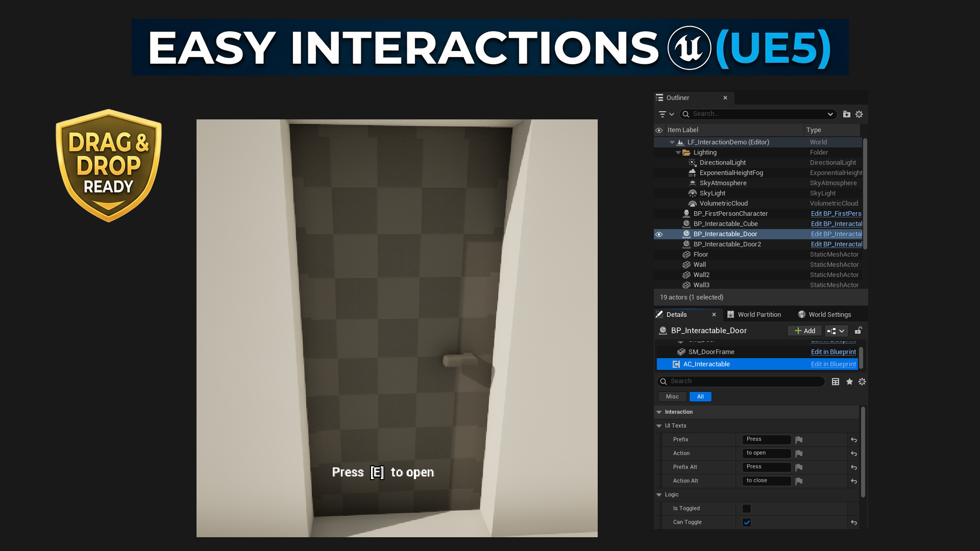The width and height of the screenshot is (980, 551).
Task: Open Details view options gear
Action: coord(862,382)
